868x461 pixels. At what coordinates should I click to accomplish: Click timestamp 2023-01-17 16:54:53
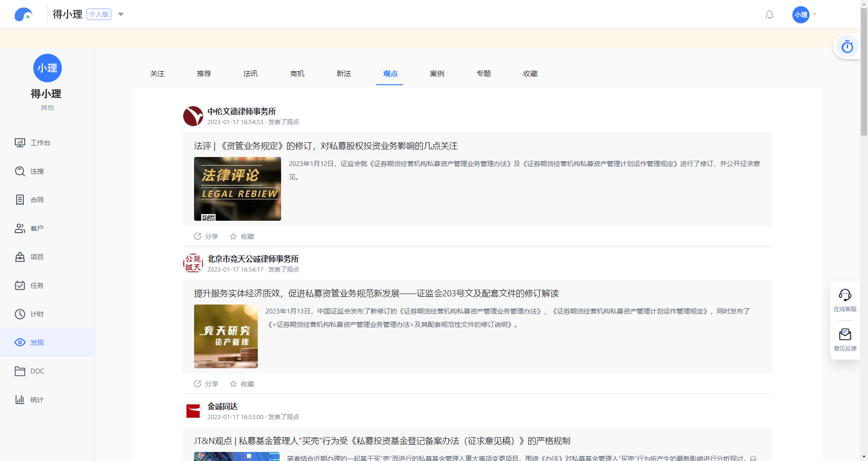(235, 122)
